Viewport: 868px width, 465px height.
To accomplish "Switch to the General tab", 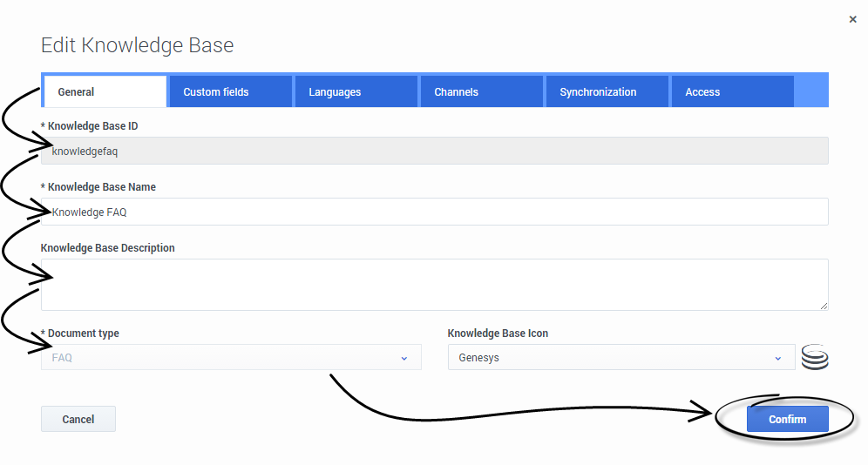I will tap(105, 91).
